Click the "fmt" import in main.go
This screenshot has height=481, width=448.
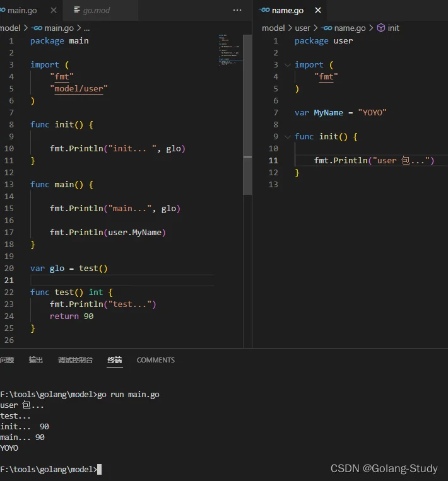click(62, 77)
